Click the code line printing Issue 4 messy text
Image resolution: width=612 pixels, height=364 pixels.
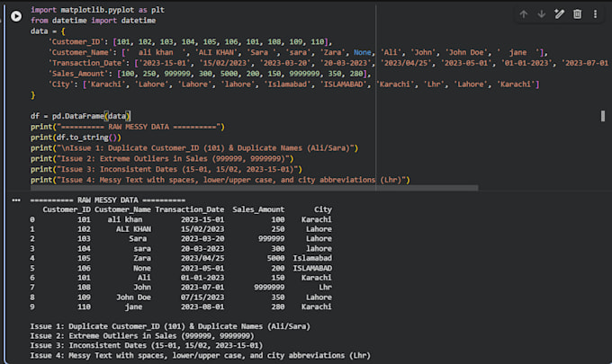tap(220, 180)
